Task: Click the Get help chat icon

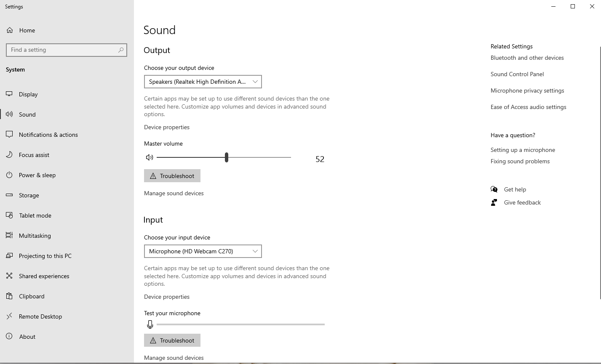Action: (494, 189)
